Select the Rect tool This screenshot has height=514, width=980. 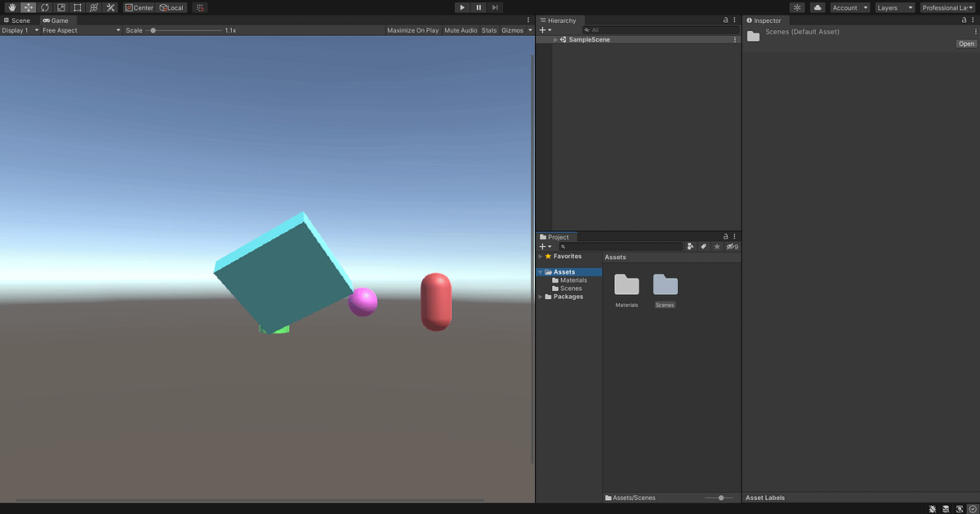point(77,7)
